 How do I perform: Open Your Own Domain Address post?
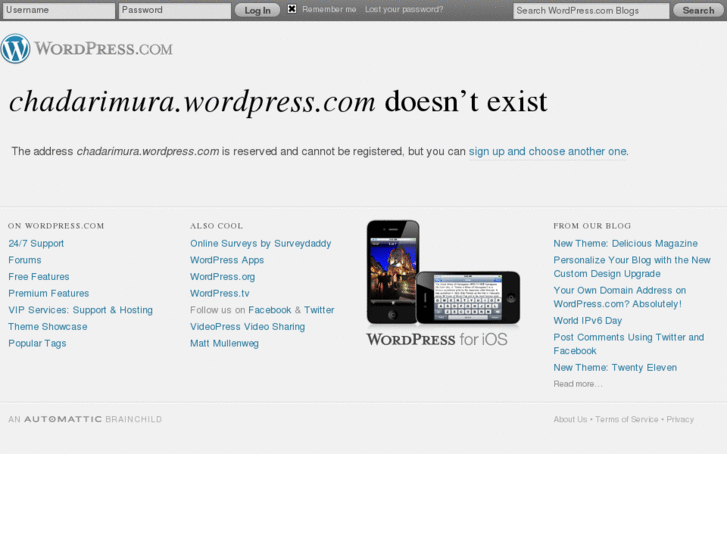point(620,297)
